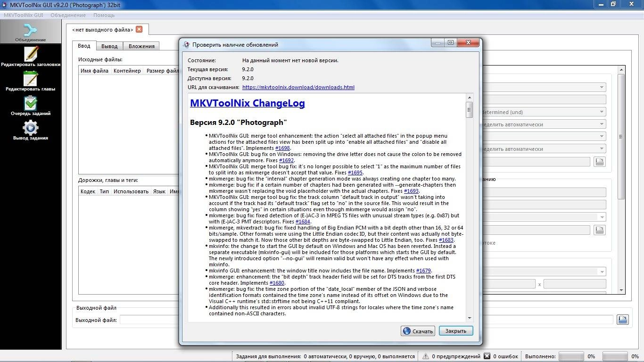Maximize the update check dialog
This screenshot has width=644, height=362.
[x=451, y=43]
